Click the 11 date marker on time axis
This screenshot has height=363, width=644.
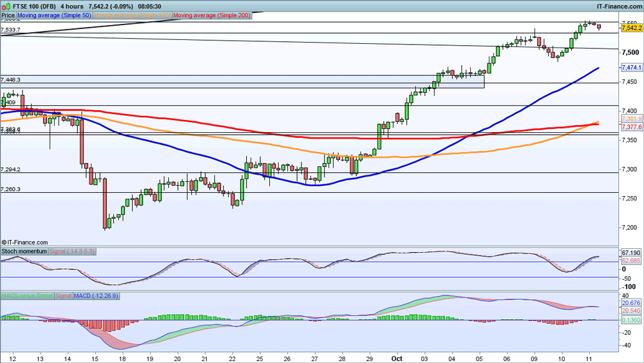(x=589, y=358)
